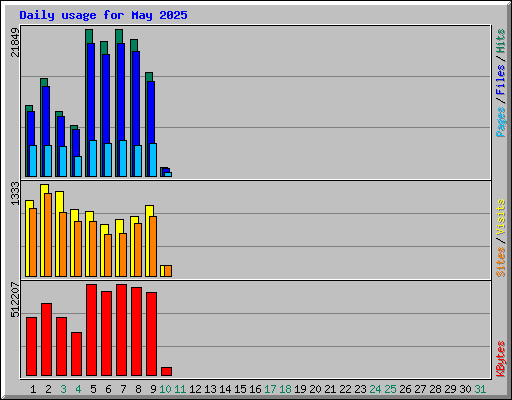Viewport: 512px width, 400px height.
Task: Click green day 31 label
Action: pyautogui.click(x=480, y=389)
